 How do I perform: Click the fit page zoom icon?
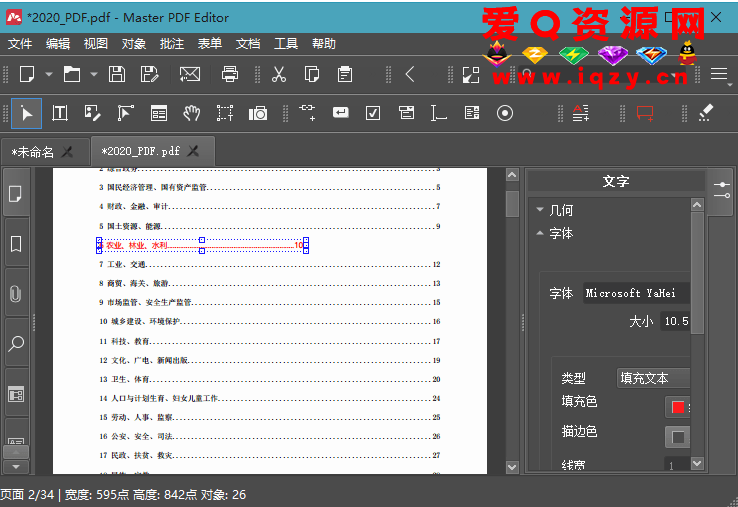(x=471, y=74)
